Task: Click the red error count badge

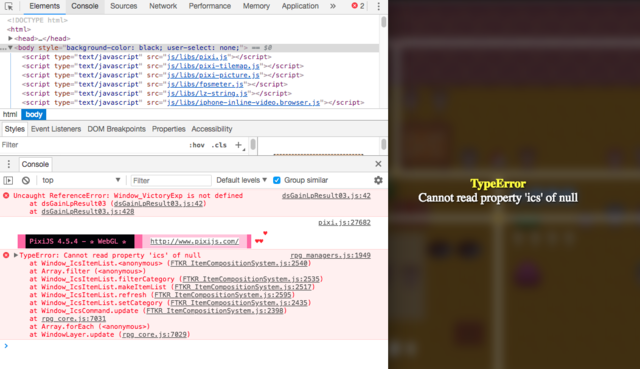Action: (x=358, y=6)
